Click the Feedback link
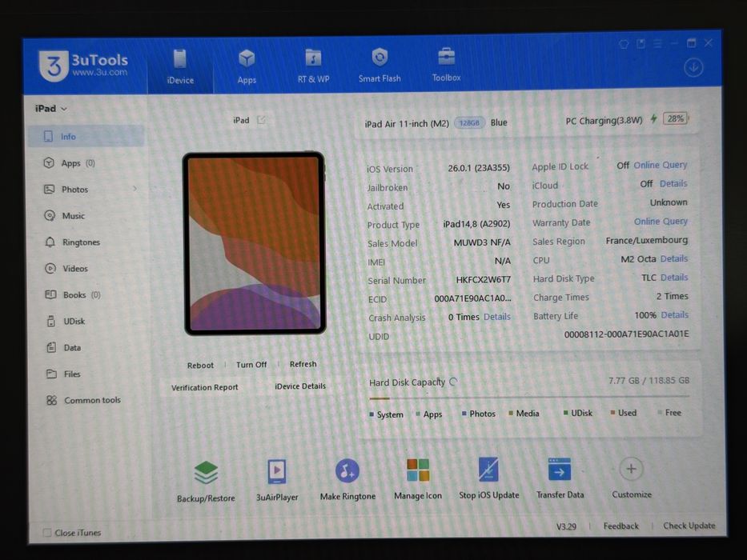 (620, 526)
